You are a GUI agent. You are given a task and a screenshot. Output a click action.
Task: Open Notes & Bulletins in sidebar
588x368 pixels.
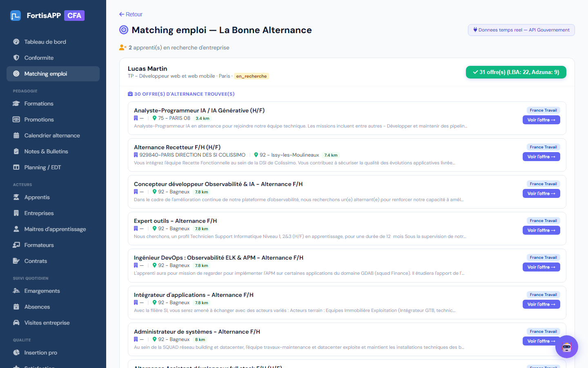53,151
